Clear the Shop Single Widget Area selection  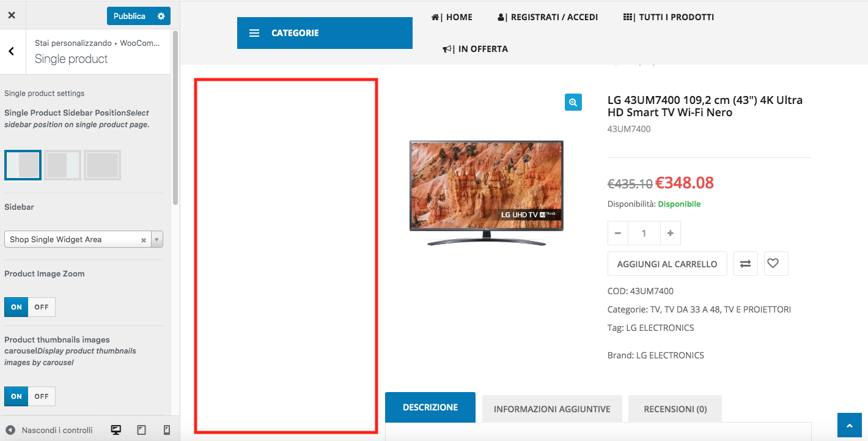coord(144,240)
